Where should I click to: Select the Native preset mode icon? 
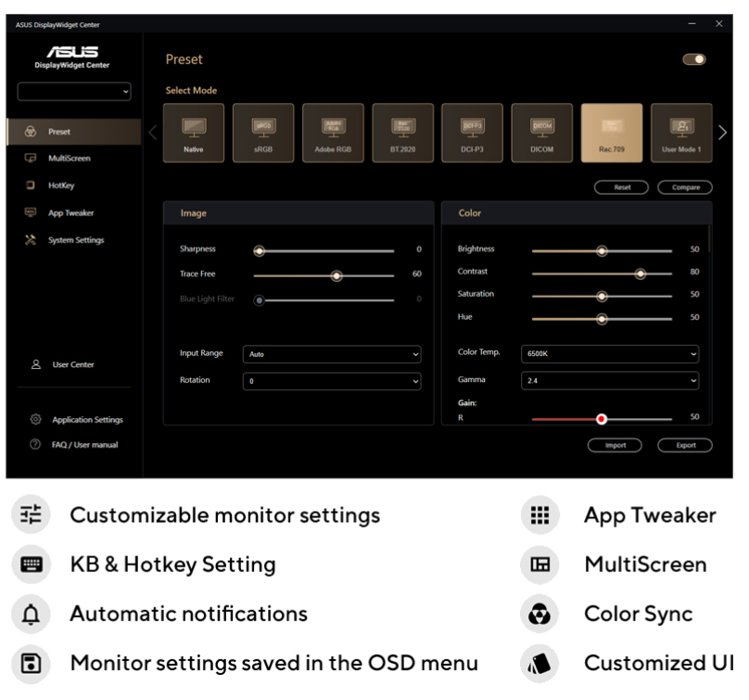point(193,133)
